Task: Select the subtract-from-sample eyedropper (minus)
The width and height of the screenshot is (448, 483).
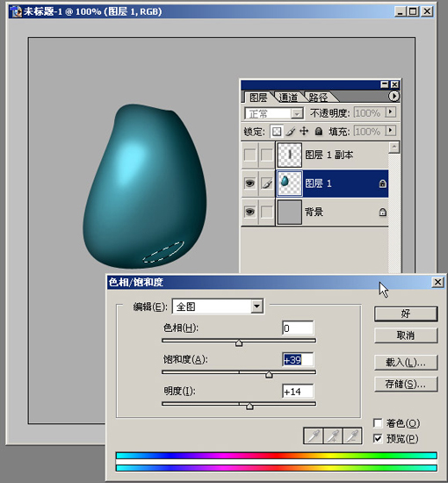Action: 352,436
